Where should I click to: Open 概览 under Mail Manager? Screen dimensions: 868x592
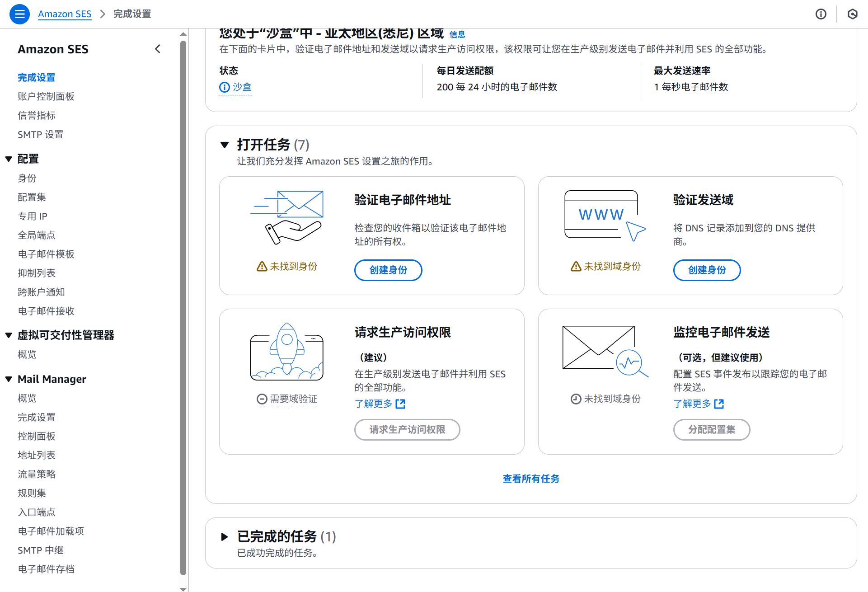point(27,399)
